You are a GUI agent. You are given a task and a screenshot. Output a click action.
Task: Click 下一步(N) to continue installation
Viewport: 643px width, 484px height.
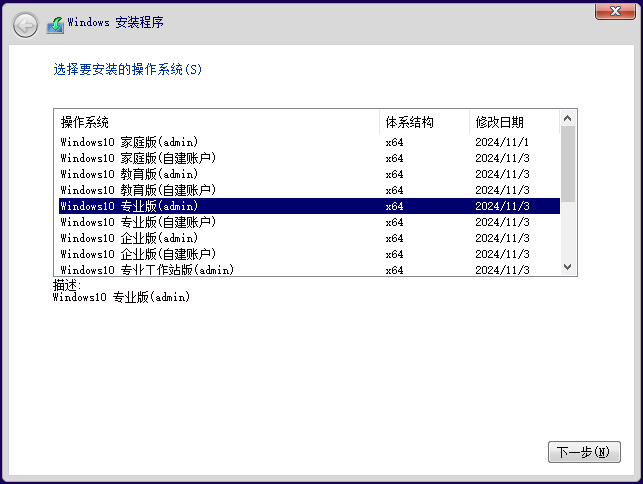coord(584,452)
